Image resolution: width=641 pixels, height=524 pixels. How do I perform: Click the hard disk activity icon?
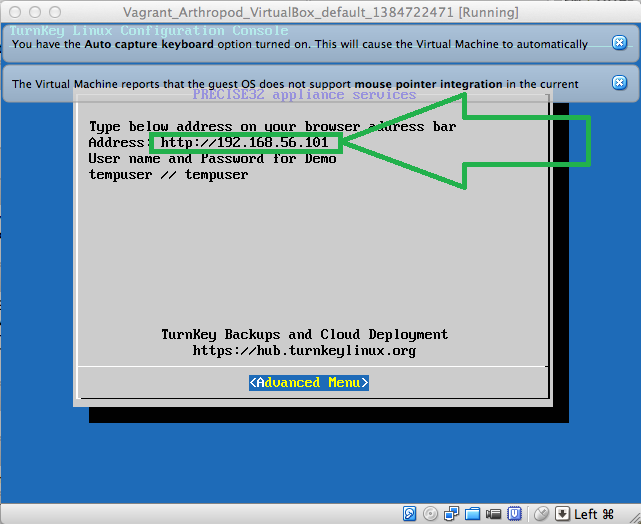pyautogui.click(x=409, y=513)
